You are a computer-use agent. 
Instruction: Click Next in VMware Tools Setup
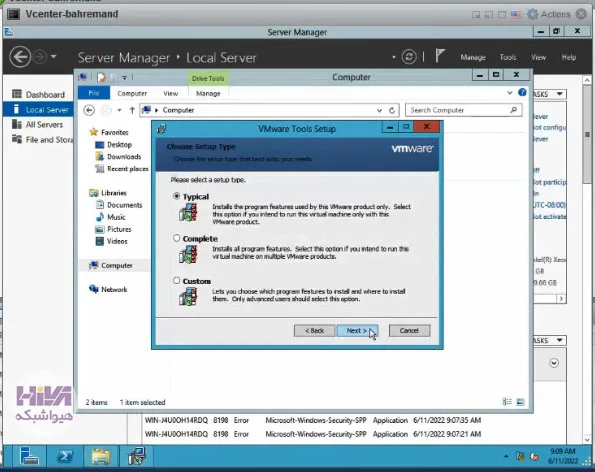click(357, 330)
